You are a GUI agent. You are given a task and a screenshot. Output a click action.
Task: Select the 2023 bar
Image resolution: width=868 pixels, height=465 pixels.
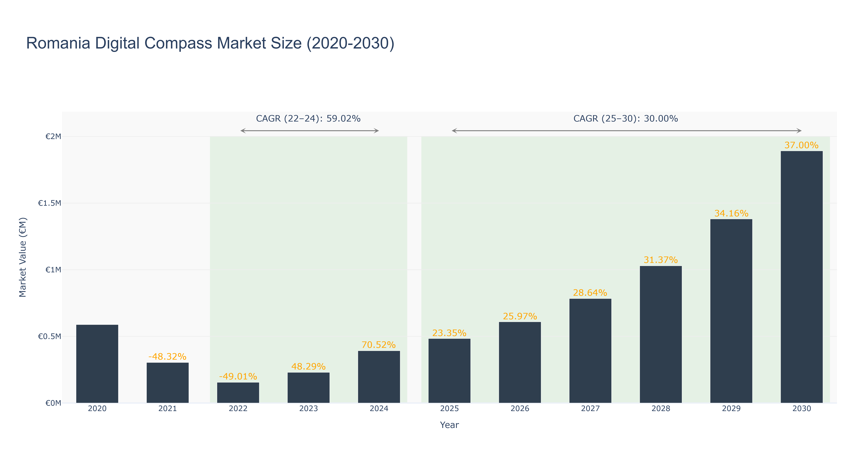[308, 387]
